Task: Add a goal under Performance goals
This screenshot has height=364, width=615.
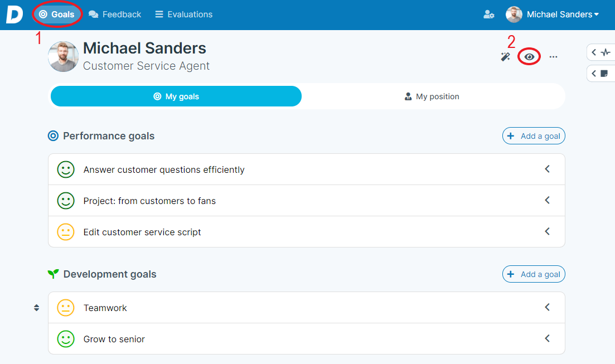Action: (534, 136)
